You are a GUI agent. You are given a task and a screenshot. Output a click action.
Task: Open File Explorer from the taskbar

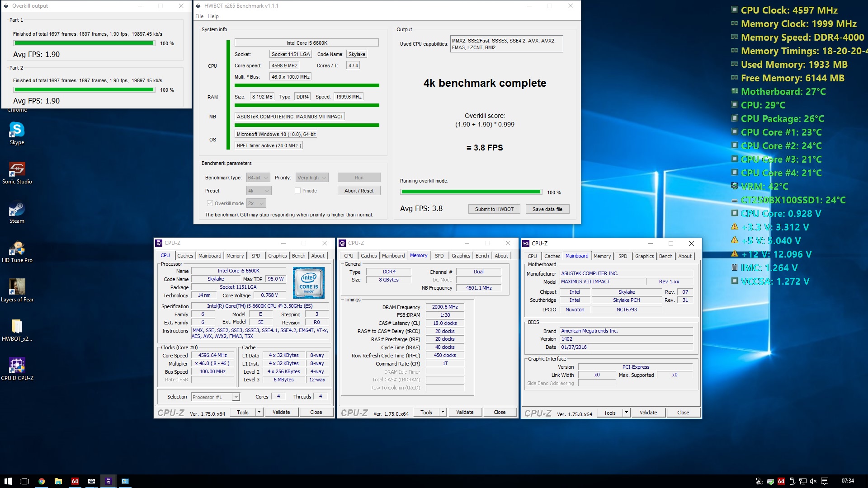coord(58,481)
